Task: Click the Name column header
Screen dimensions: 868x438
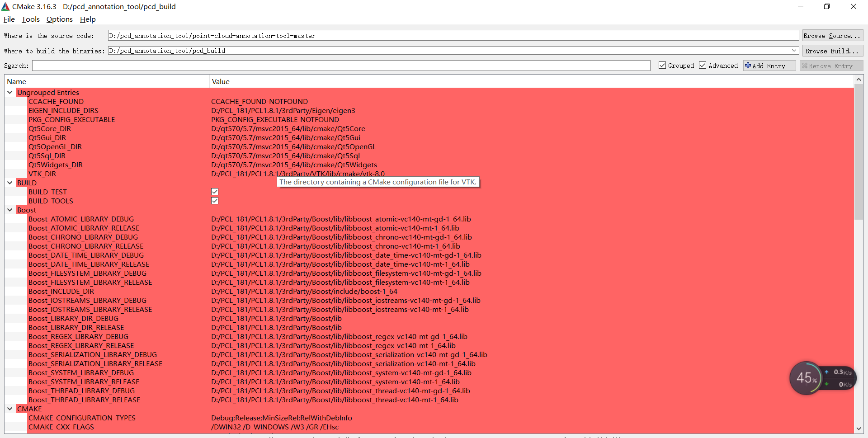Action: pyautogui.click(x=107, y=81)
